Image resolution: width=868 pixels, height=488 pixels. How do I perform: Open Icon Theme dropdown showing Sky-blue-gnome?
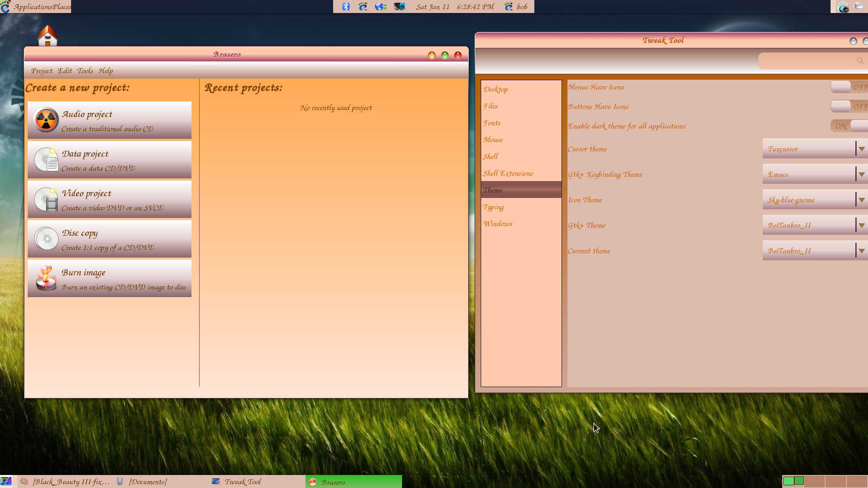coord(815,200)
